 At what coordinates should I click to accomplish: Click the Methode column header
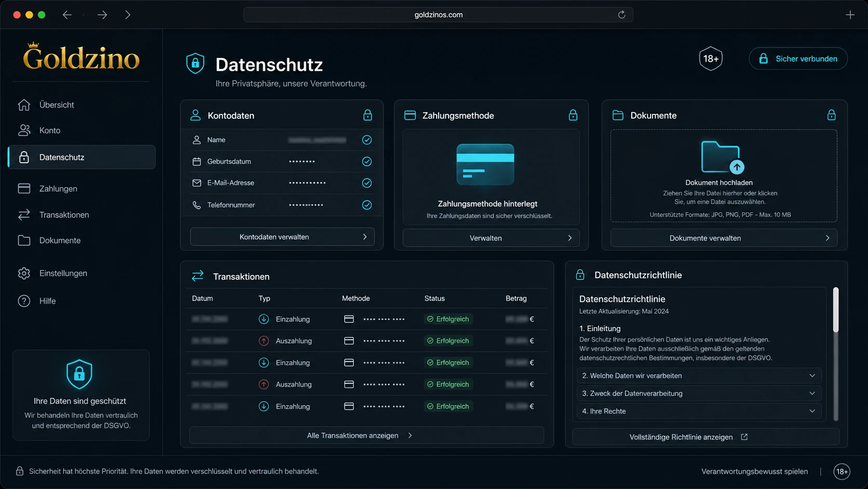click(x=356, y=298)
